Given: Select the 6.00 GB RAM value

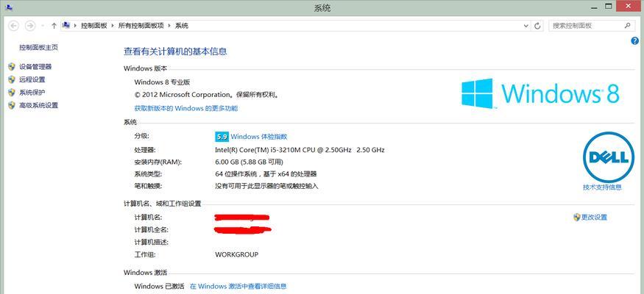Looking at the screenshot, I should pos(249,162).
